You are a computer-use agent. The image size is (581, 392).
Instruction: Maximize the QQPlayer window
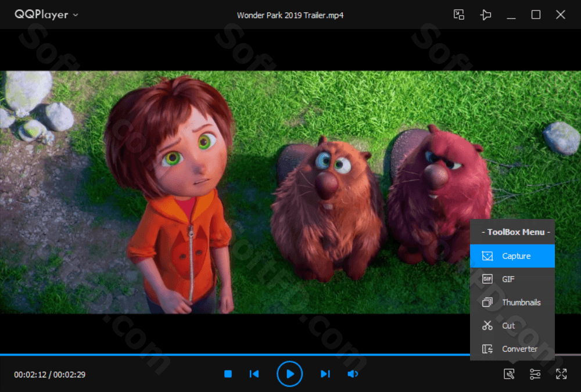click(536, 15)
